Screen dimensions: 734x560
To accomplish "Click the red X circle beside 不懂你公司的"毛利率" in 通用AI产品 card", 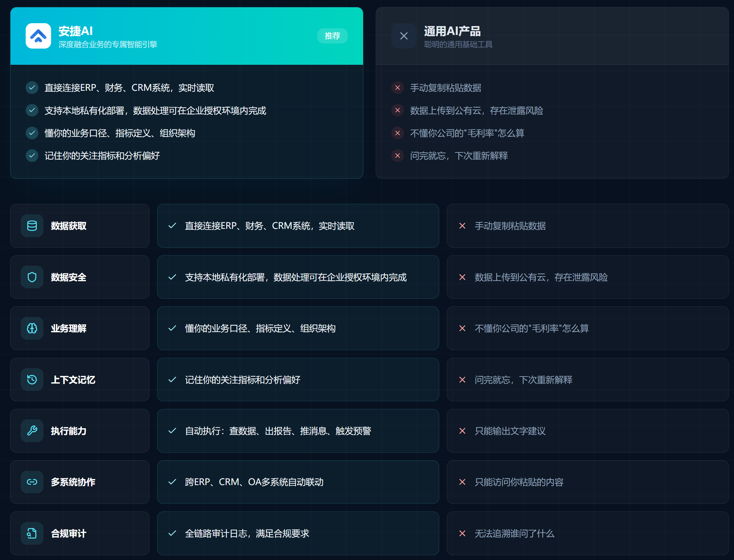I will tap(398, 133).
